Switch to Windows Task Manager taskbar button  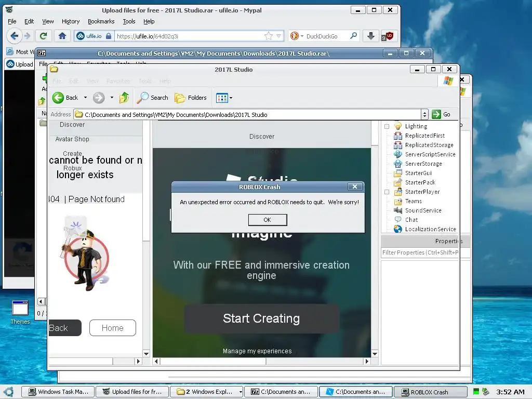(58, 392)
